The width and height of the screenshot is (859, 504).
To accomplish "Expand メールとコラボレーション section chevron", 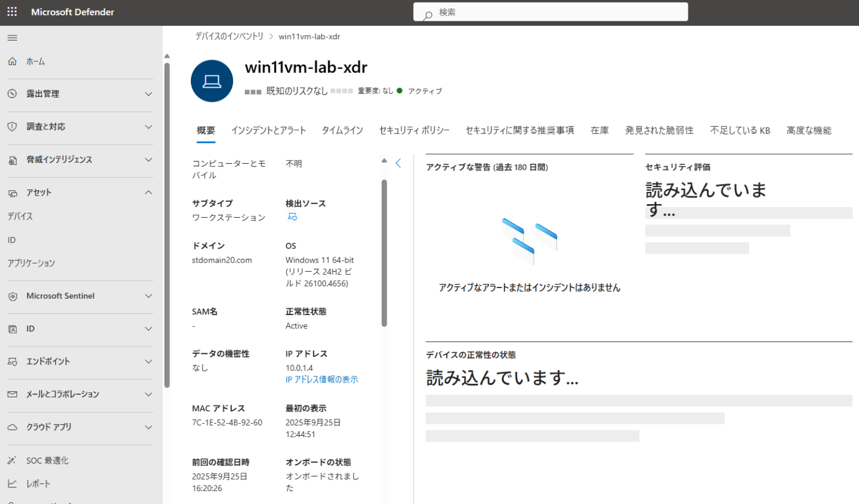I will click(148, 394).
